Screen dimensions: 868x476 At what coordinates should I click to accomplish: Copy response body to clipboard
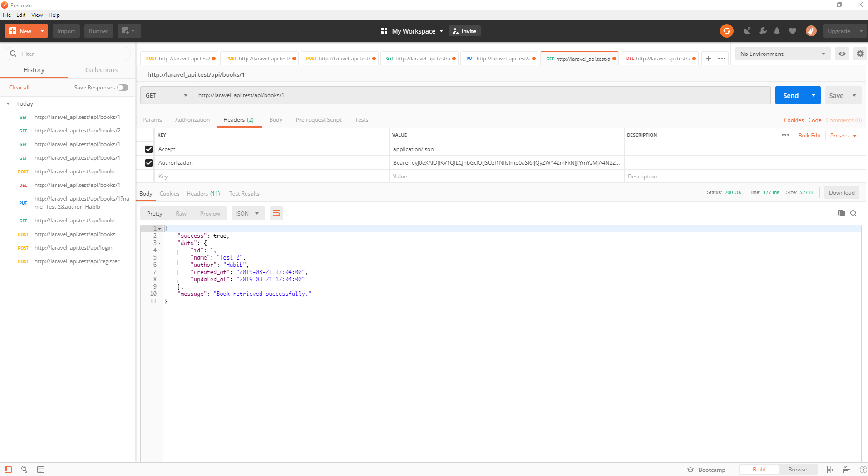(x=841, y=213)
